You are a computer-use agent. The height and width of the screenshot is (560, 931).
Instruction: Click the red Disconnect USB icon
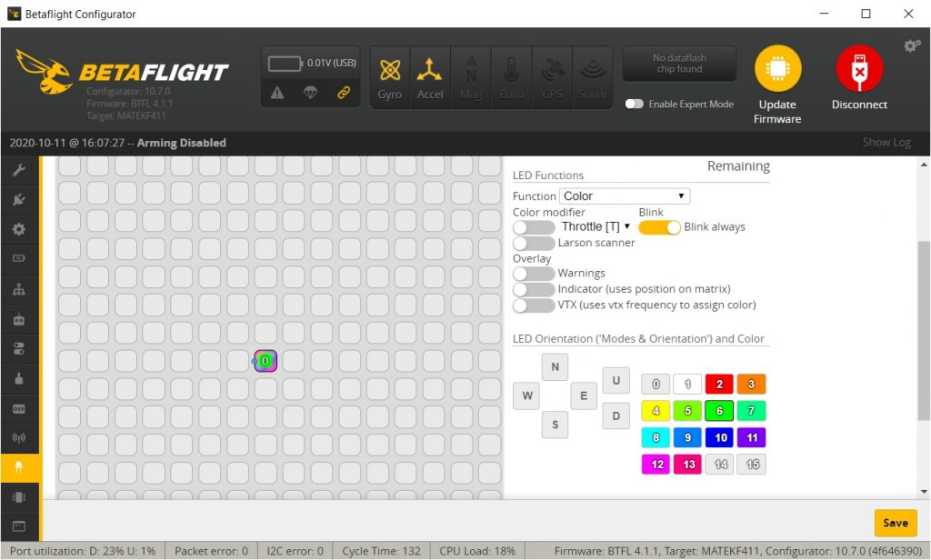click(858, 69)
